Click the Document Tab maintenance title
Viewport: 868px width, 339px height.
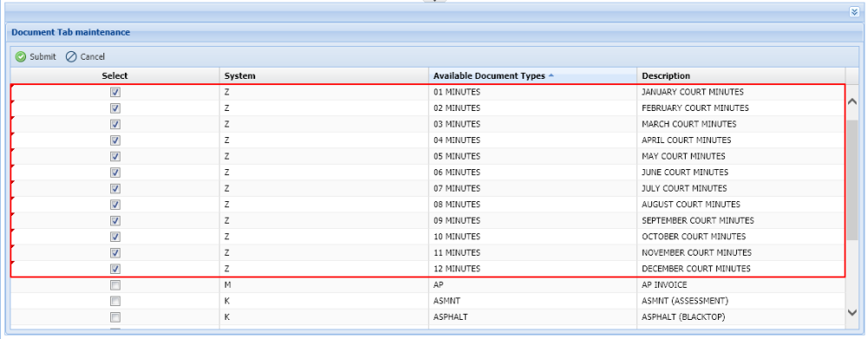71,33
